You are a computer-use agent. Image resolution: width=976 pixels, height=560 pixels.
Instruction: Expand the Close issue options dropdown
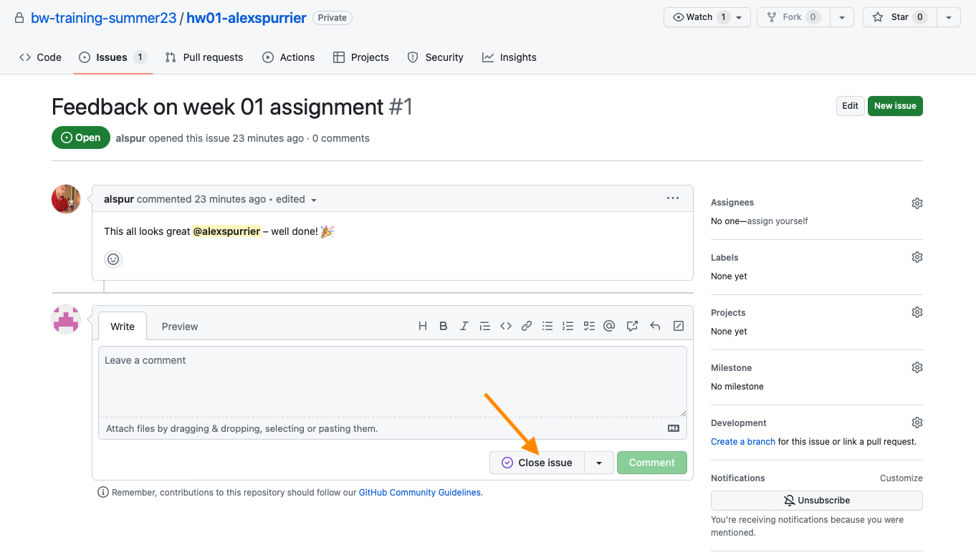(x=599, y=463)
